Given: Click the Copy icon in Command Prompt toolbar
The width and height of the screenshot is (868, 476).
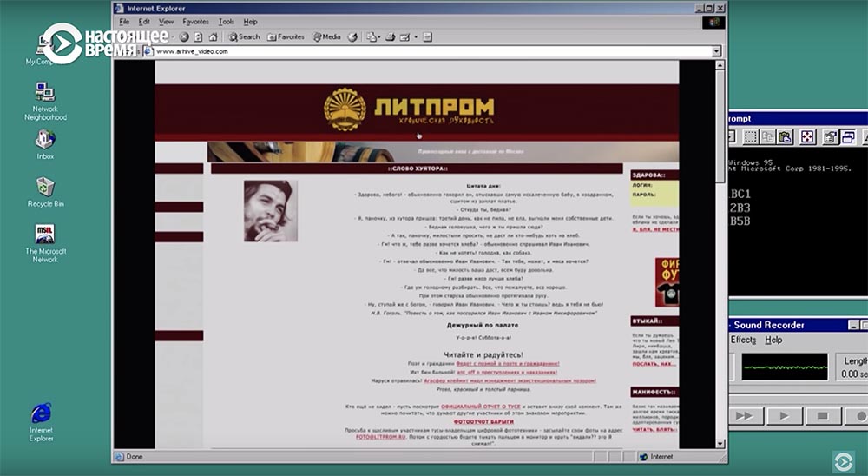Looking at the screenshot, I should [768, 137].
